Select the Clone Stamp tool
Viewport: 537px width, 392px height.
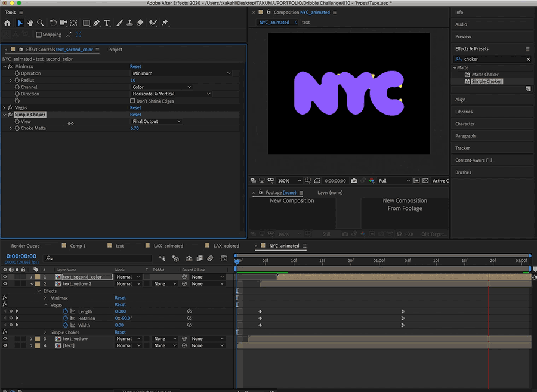[x=130, y=23]
